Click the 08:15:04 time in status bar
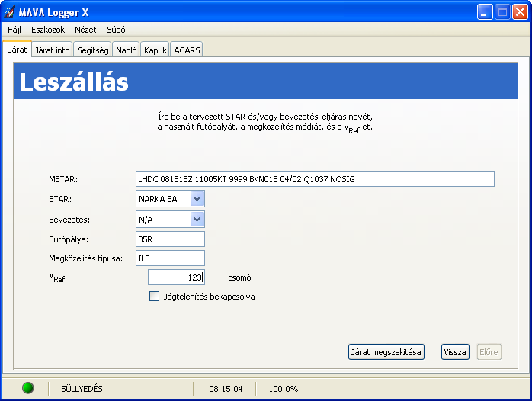The width and height of the screenshot is (532, 401). pos(226,389)
